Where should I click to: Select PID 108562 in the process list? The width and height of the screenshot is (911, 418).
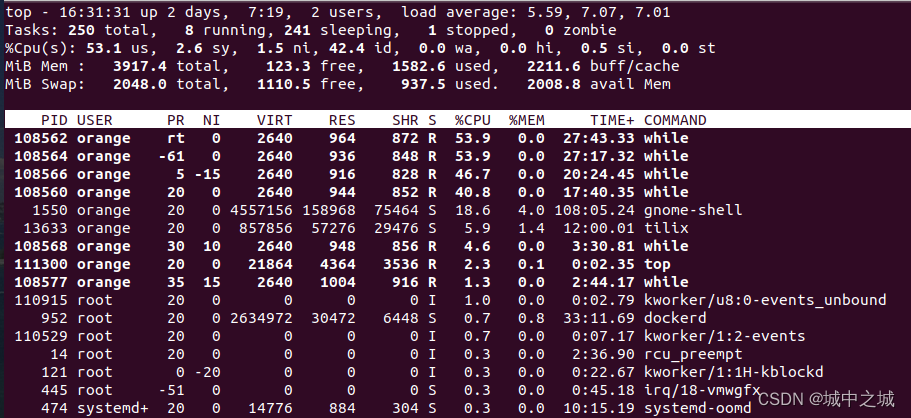coord(41,138)
